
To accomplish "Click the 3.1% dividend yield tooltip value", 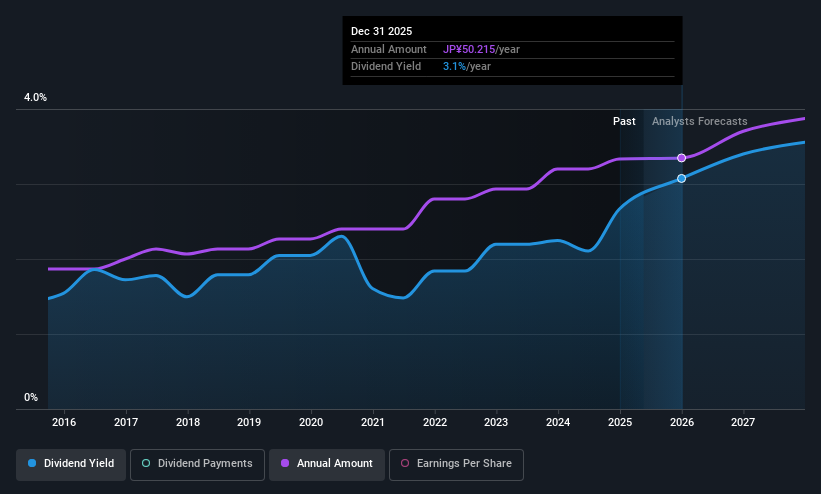I will [454, 67].
